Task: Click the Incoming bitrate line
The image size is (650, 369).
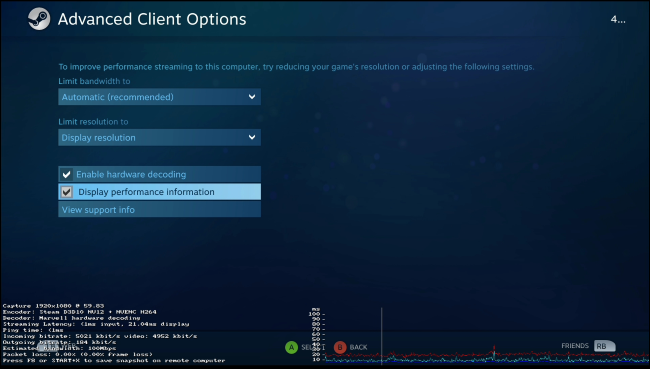Action: tap(100, 336)
